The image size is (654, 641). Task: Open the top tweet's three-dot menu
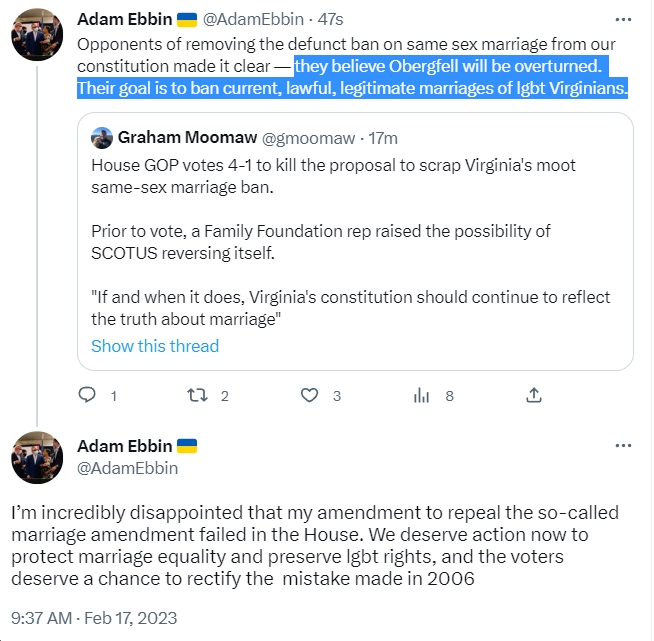click(x=623, y=20)
